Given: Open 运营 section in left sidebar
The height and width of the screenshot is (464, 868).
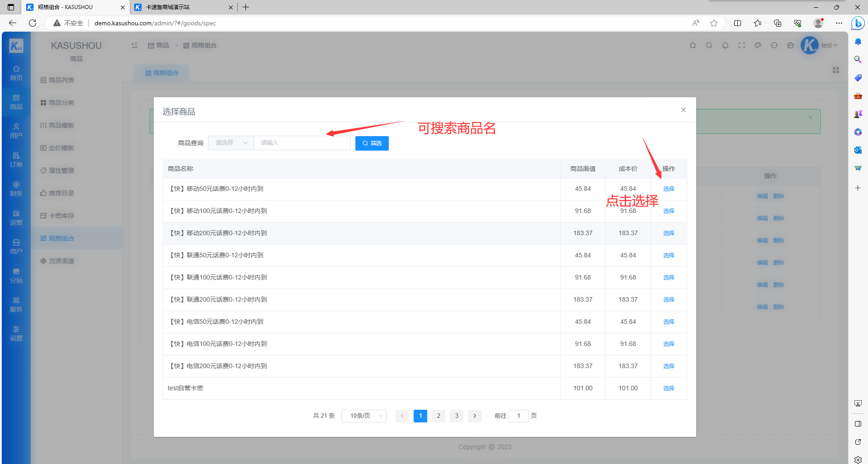Looking at the screenshot, I should [16, 218].
